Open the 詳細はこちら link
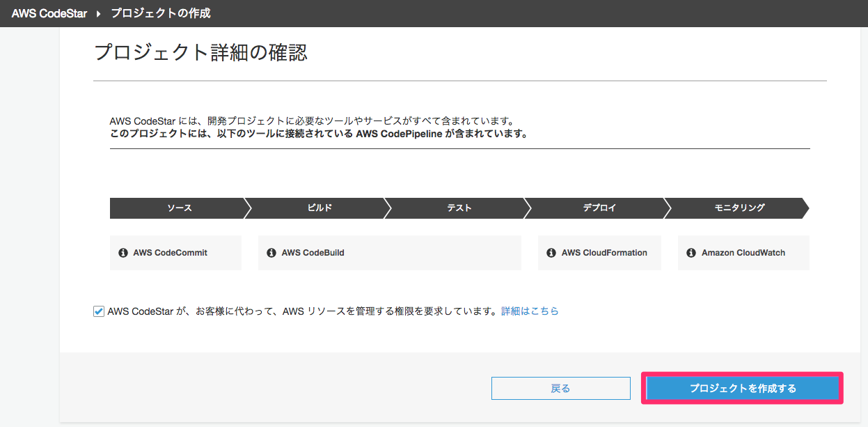The height and width of the screenshot is (427, 868). point(530,311)
